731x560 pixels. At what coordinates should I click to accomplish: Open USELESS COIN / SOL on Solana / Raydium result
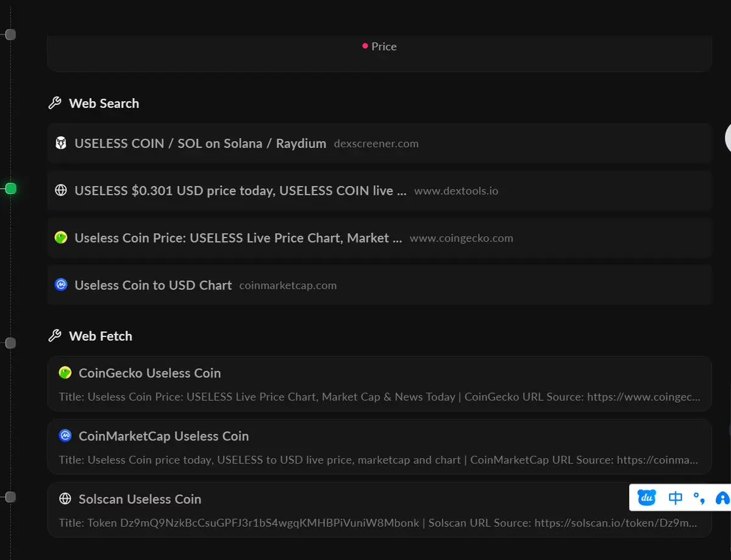(379, 143)
